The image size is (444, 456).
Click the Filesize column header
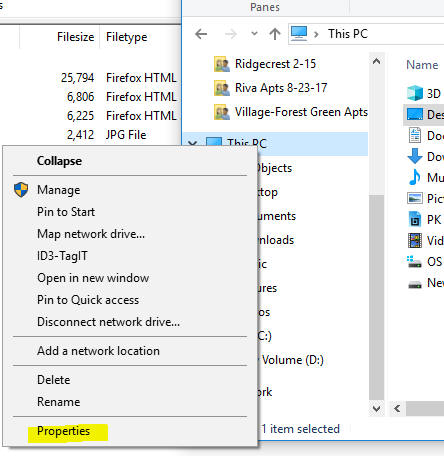coord(75,37)
